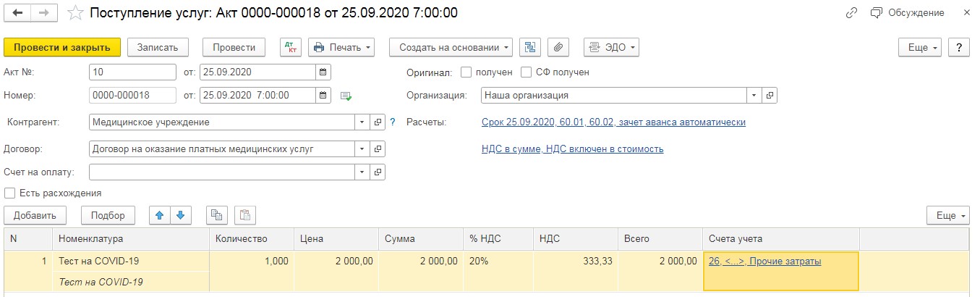Image resolution: width=980 pixels, height=297 pixels.
Task: Open the НДС в сумме link
Action: pos(572,149)
